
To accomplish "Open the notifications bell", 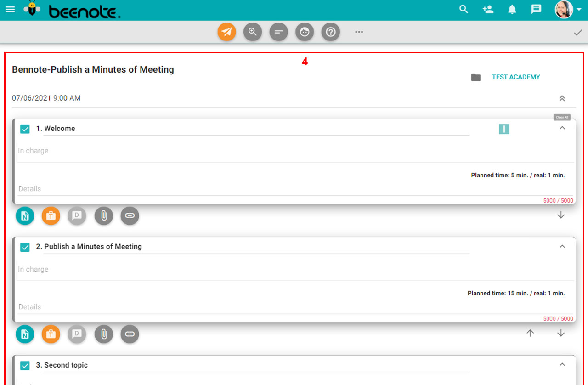I will [x=512, y=9].
